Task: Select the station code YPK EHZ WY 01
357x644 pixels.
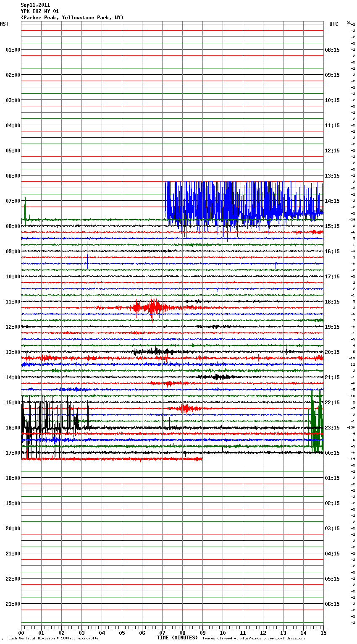Action: [40, 11]
